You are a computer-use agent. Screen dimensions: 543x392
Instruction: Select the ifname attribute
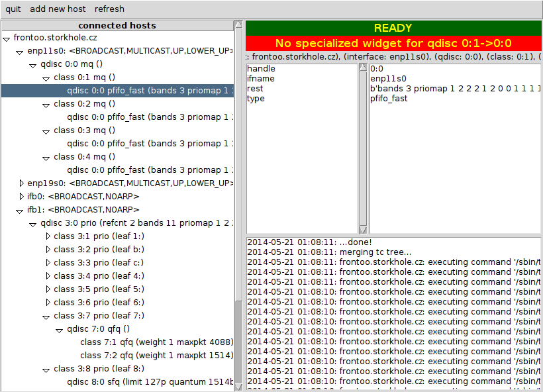click(261, 79)
